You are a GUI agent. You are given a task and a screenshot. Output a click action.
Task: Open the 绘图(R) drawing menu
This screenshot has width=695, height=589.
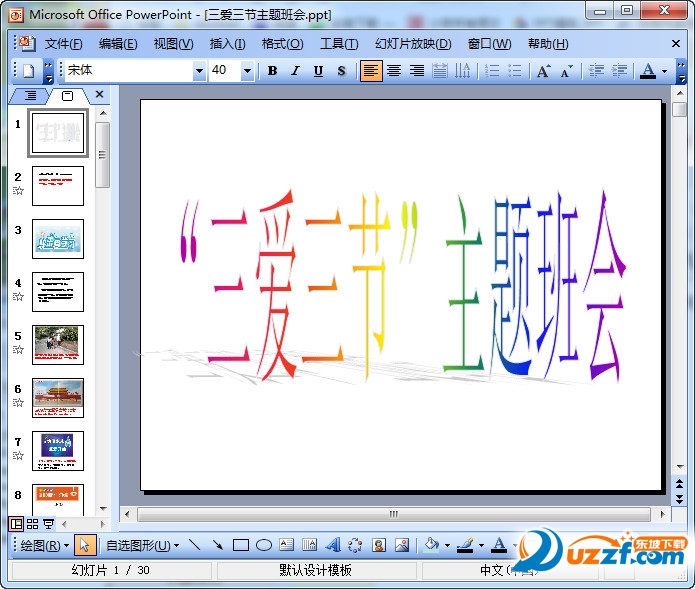(44, 546)
